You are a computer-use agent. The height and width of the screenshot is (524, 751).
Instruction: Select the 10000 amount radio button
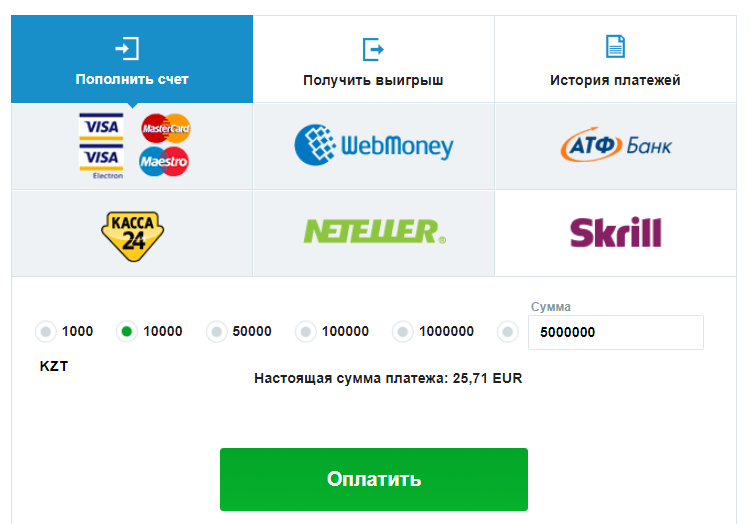127,331
